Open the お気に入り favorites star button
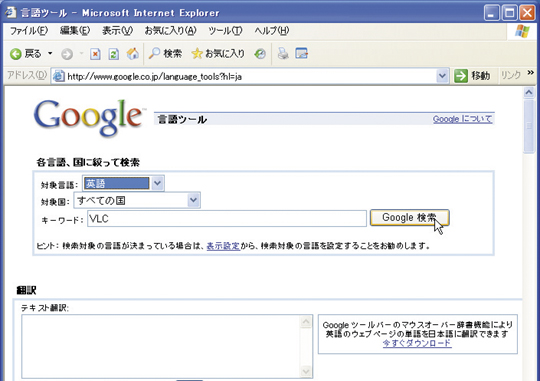This screenshot has height=381, width=540. [218, 53]
